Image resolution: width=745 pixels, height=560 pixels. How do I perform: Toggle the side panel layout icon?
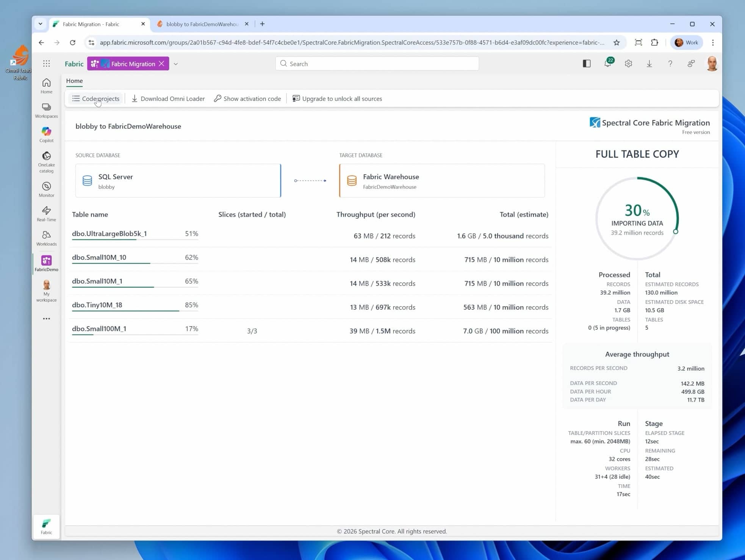pyautogui.click(x=587, y=64)
